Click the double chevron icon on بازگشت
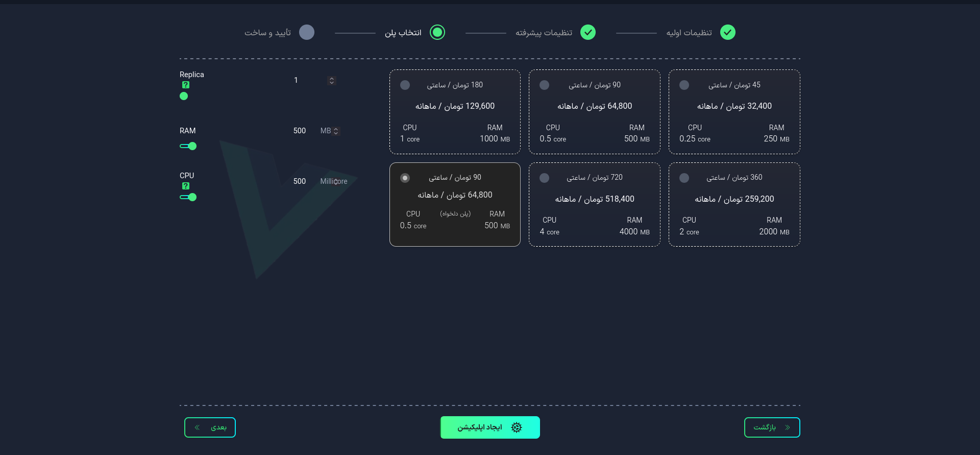 (x=788, y=427)
